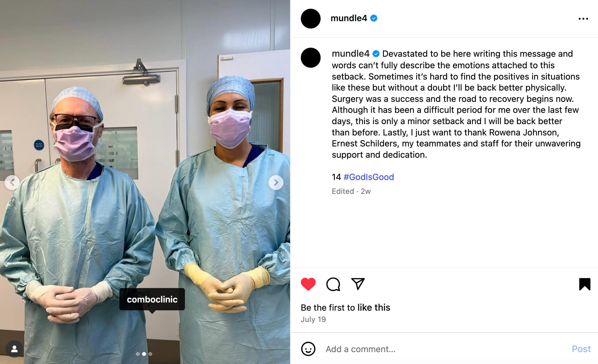
Task: Open the comment bubble icon
Action: (333, 284)
